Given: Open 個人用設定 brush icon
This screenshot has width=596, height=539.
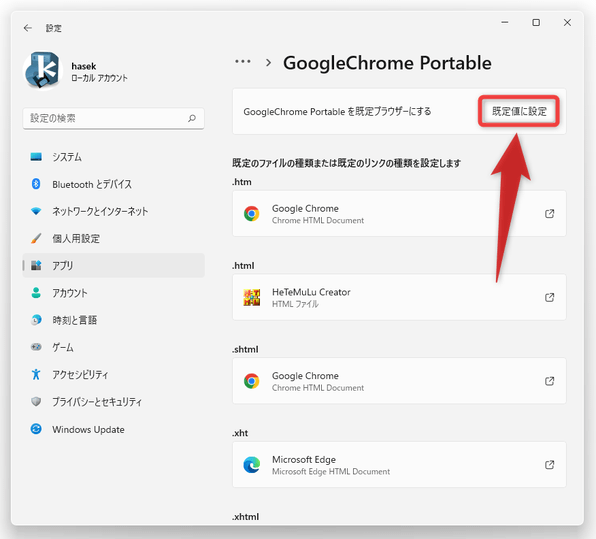Looking at the screenshot, I should point(36,239).
